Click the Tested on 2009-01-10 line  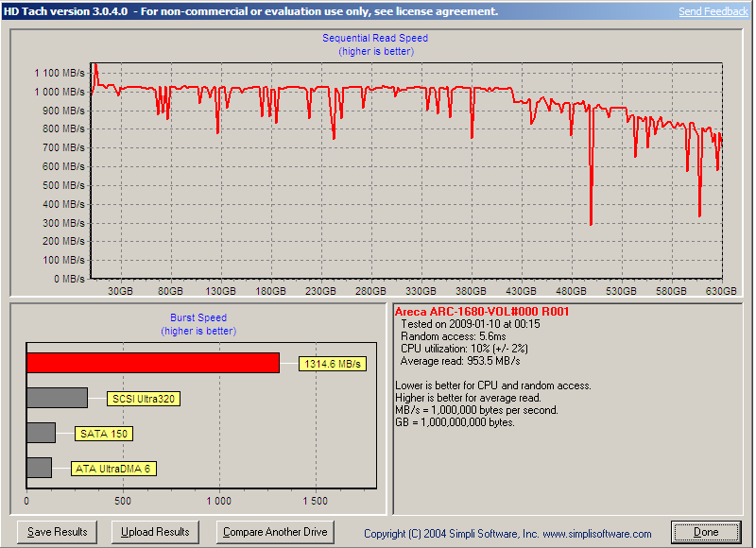pos(470,324)
